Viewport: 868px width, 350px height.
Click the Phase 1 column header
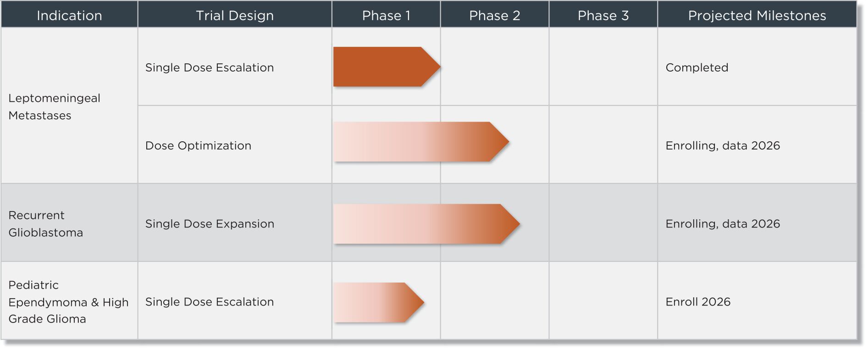pyautogui.click(x=386, y=16)
